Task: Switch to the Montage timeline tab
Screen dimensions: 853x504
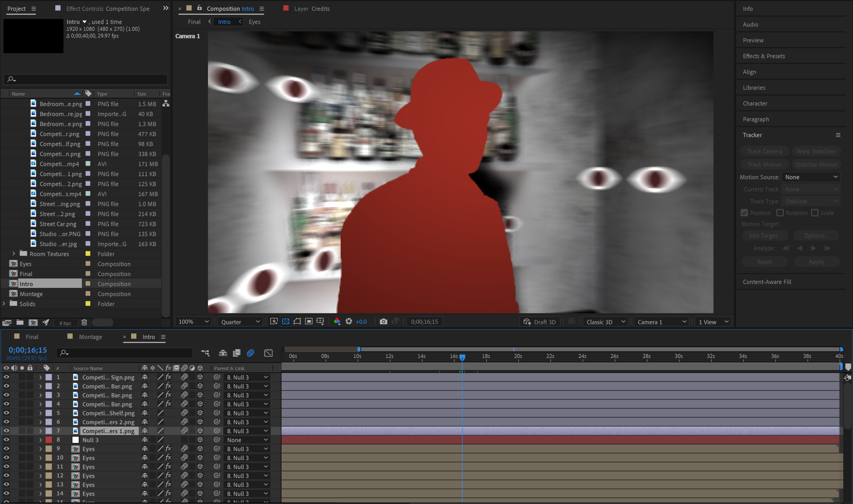Action: tap(90, 337)
